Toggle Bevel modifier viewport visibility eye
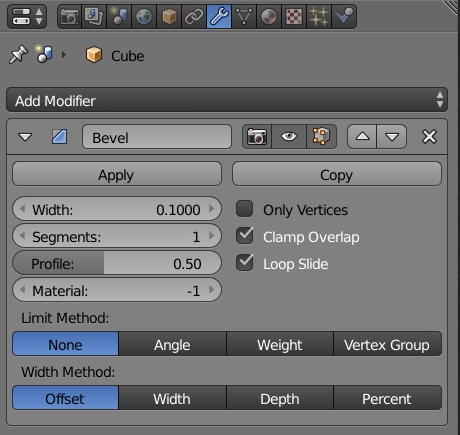460x435 pixels. (x=289, y=137)
